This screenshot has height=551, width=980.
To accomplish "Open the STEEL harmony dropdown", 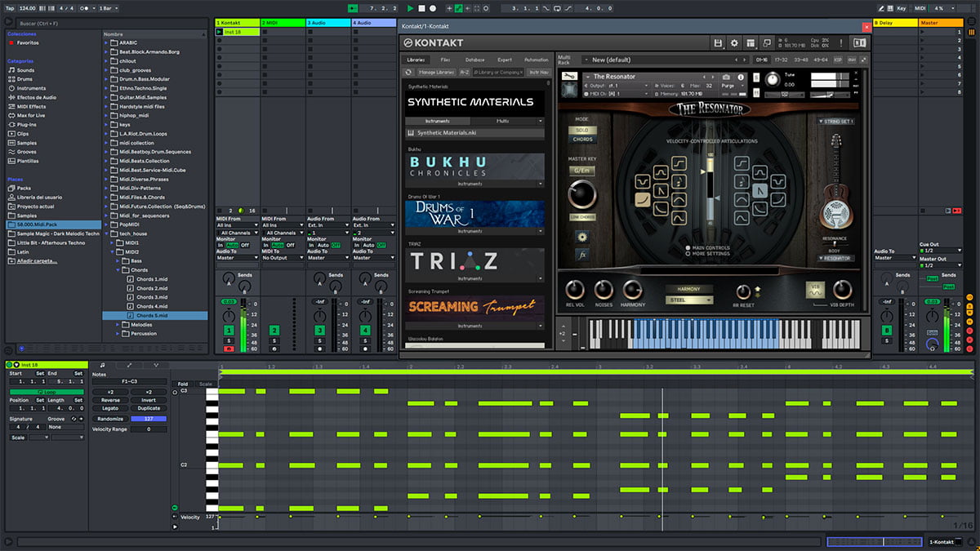I will [x=688, y=300].
